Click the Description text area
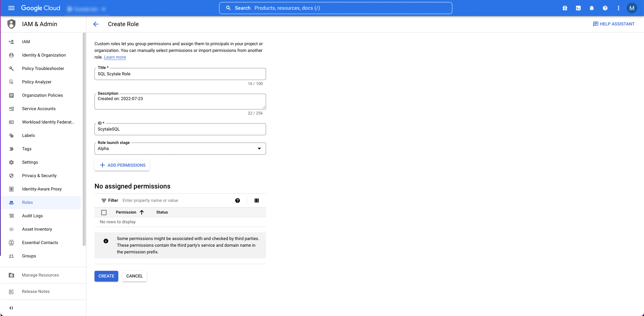 click(x=180, y=101)
